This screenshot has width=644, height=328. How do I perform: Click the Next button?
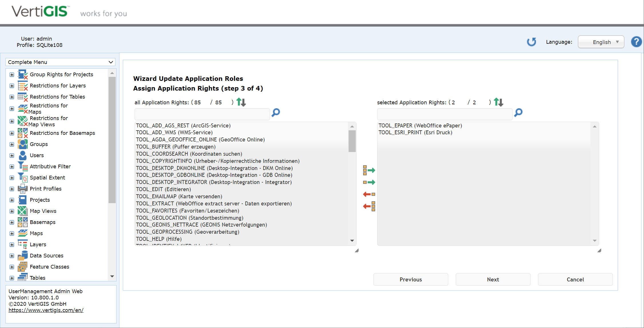pyautogui.click(x=493, y=279)
